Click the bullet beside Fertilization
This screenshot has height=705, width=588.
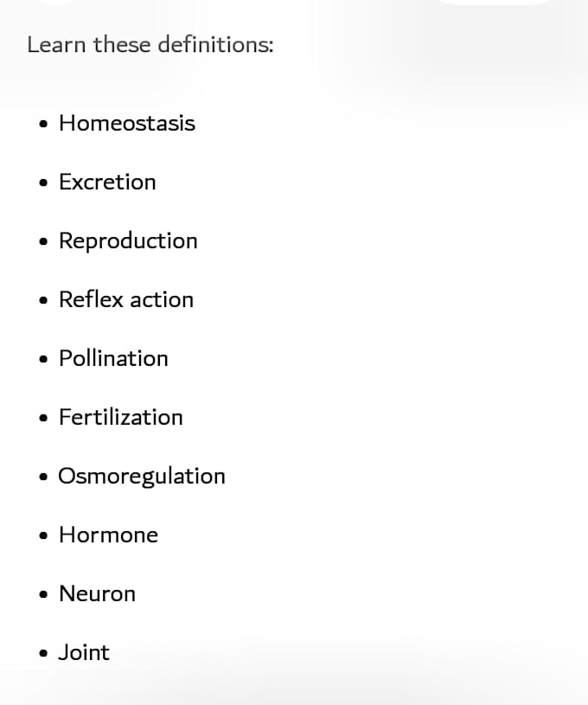(x=43, y=418)
